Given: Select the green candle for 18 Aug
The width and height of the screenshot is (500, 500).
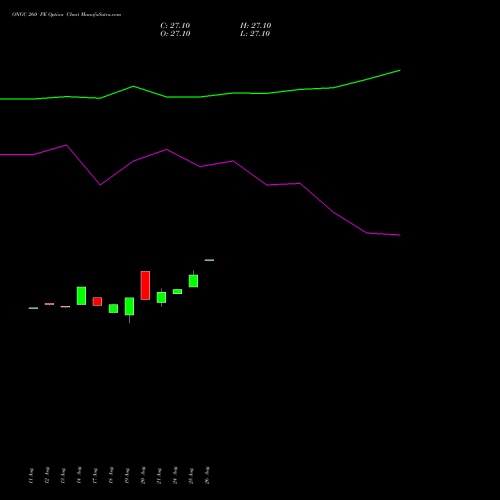Looking at the screenshot, I should coord(113,308).
